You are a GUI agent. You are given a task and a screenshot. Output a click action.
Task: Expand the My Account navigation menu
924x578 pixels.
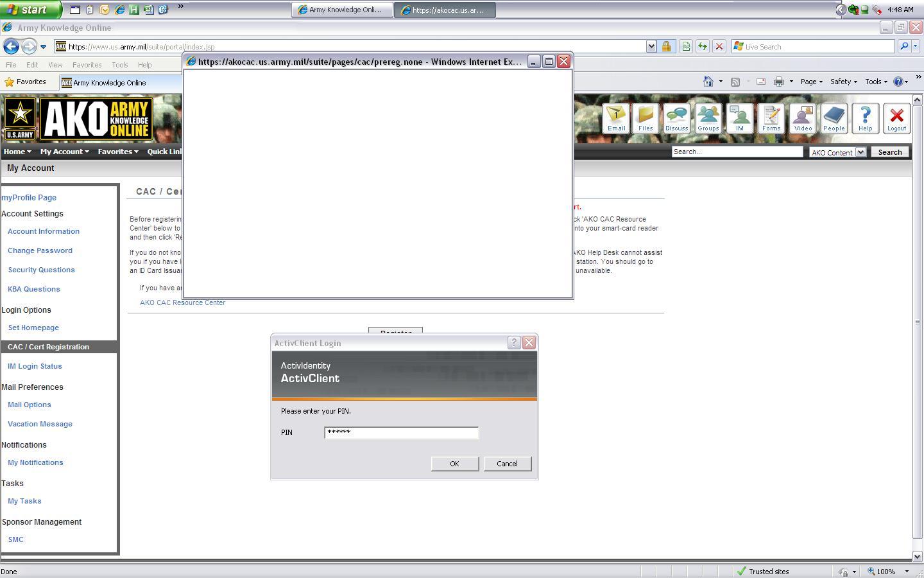point(64,152)
